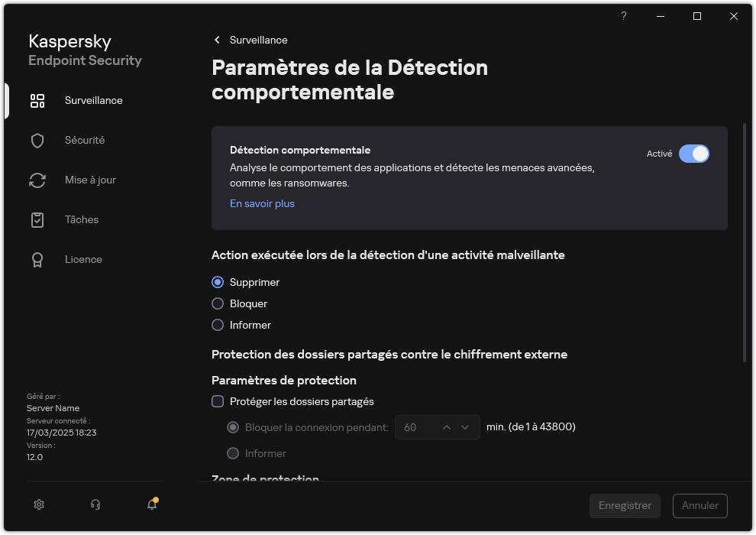Screen dimensions: 756x535
Task: Select the Bloquer action radio button
Action: (x=218, y=303)
